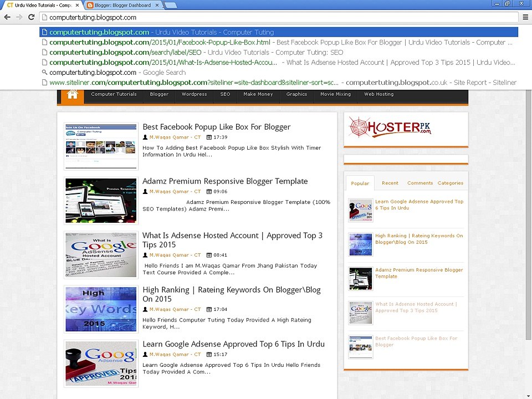Screen dimensions: 532x399
Task: Open the SEO navbar item
Action: pyautogui.click(x=225, y=94)
